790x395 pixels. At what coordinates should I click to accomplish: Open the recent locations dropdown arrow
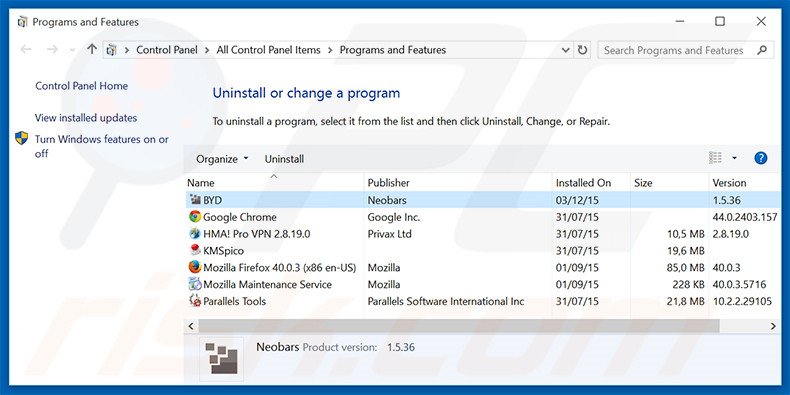coord(72,50)
